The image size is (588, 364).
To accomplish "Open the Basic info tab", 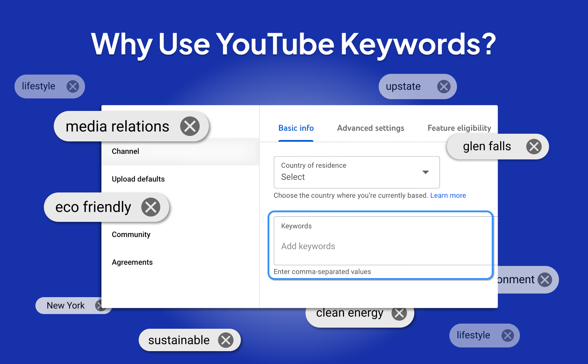I will click(x=296, y=128).
